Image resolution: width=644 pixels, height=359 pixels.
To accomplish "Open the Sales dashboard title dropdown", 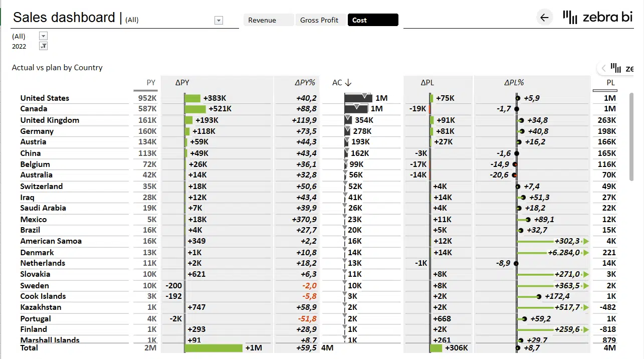I will coord(219,20).
